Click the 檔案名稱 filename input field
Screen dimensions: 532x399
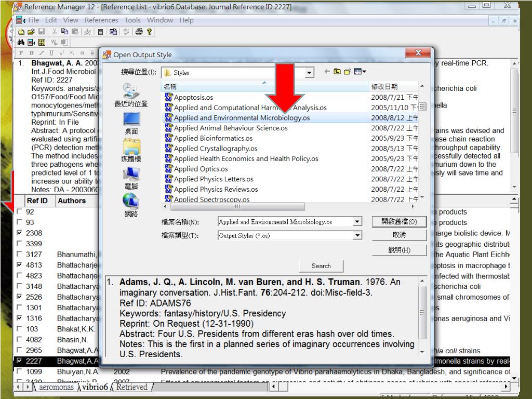pyautogui.click(x=285, y=222)
